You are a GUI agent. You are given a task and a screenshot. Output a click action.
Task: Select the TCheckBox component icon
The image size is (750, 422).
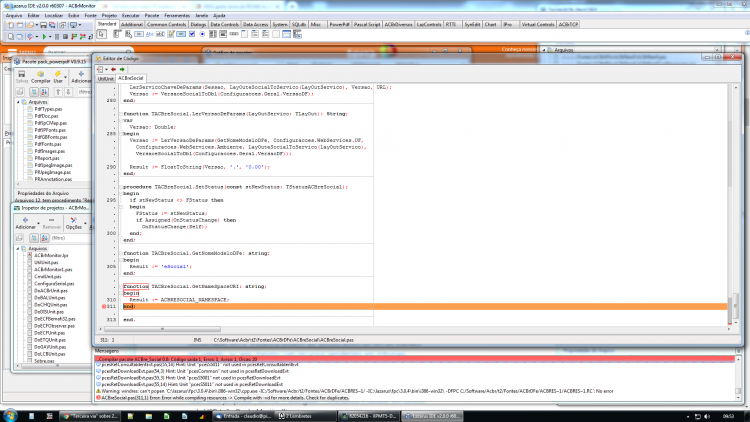coord(192,34)
